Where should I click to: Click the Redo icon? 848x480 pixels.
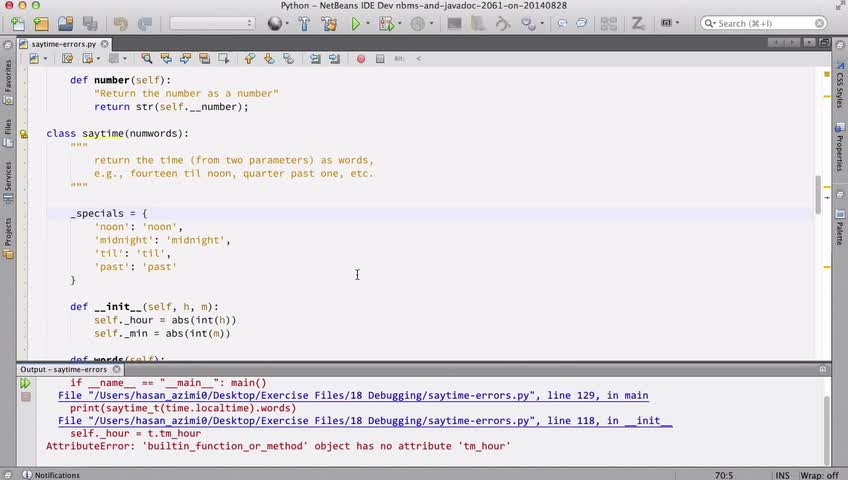point(144,24)
